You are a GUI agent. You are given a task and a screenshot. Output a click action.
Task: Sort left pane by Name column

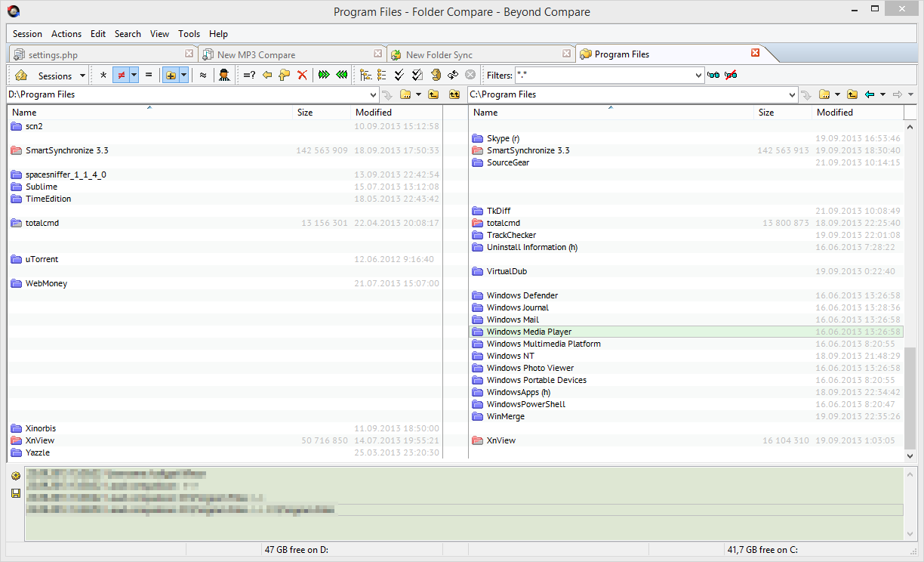(149, 113)
